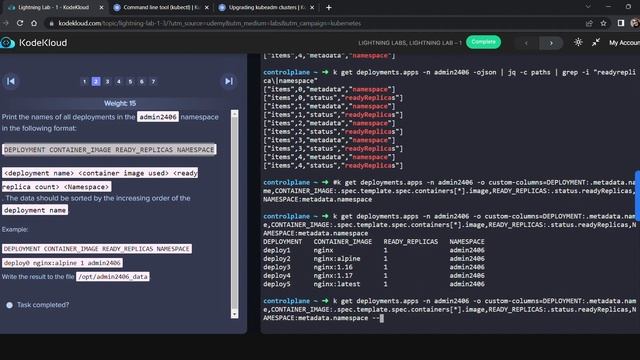Screen dimensions: 640x360
Task: Click the KodeKloud logo icon
Action: tap(7, 42)
